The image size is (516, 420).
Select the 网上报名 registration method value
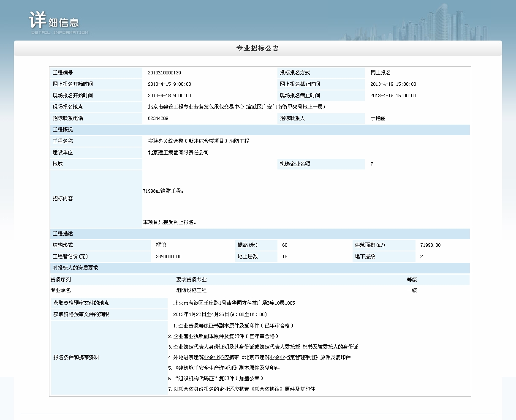coord(380,73)
